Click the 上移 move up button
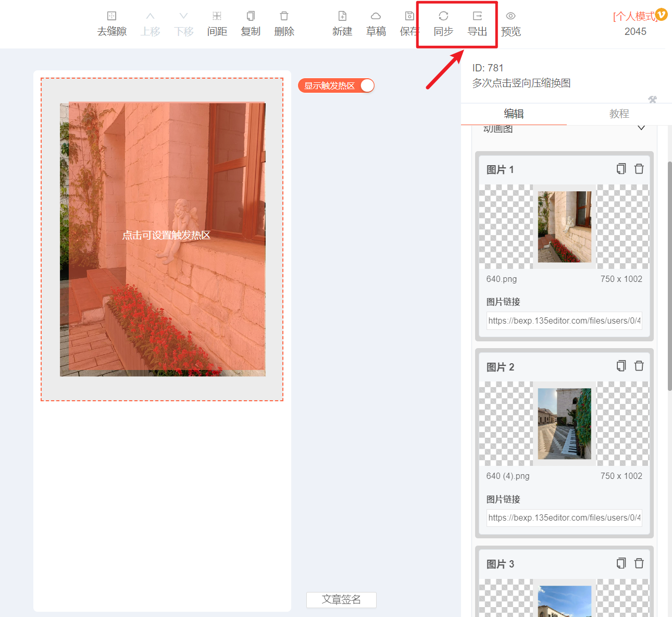672x617 pixels. click(151, 24)
